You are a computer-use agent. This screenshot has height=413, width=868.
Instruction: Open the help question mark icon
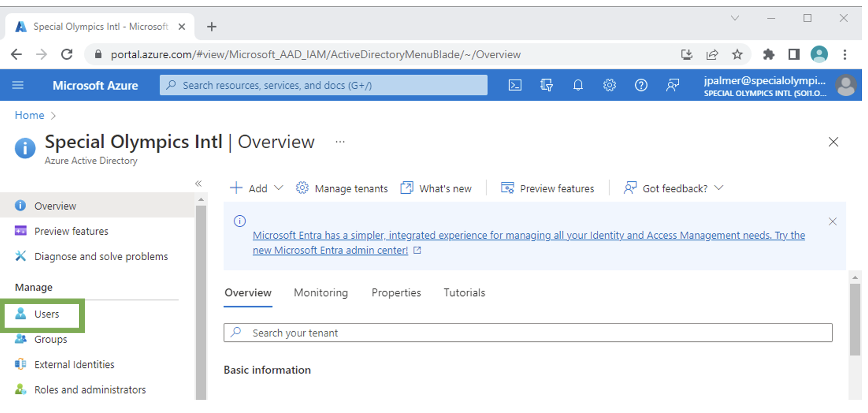(x=641, y=85)
